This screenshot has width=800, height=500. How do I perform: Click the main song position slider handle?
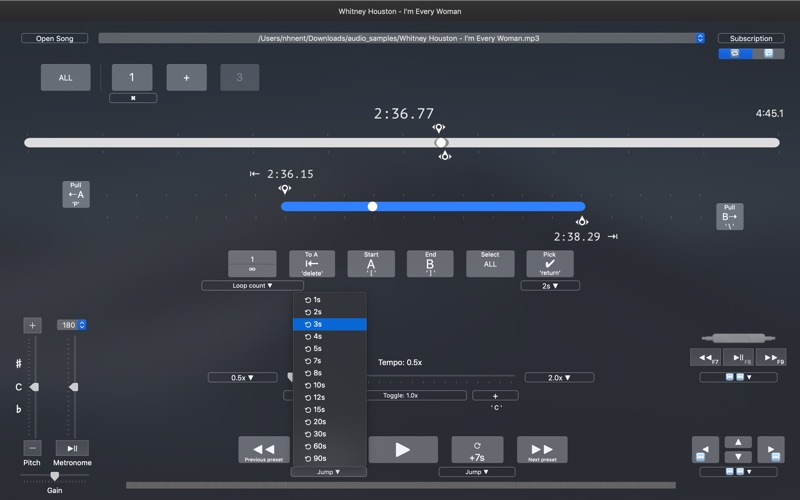441,143
